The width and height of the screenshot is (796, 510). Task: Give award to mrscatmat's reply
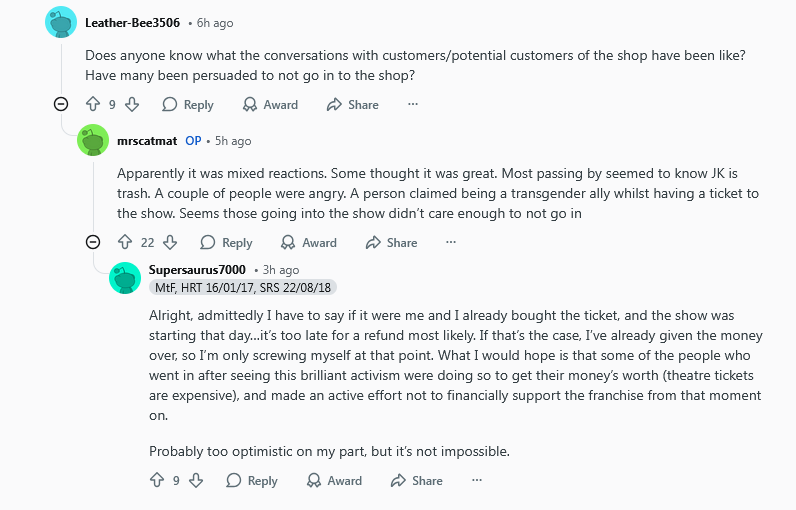point(309,243)
